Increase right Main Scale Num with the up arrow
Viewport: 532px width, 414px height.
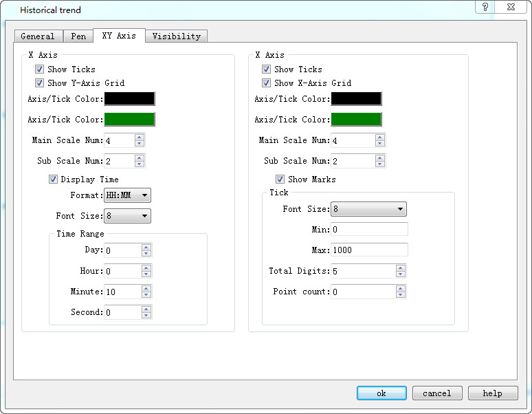pyautogui.click(x=380, y=137)
